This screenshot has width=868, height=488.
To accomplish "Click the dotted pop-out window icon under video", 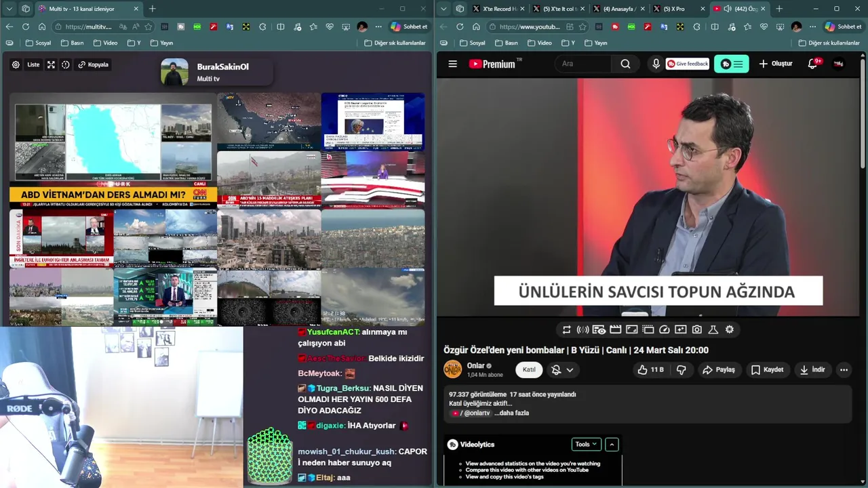I will [648, 329].
